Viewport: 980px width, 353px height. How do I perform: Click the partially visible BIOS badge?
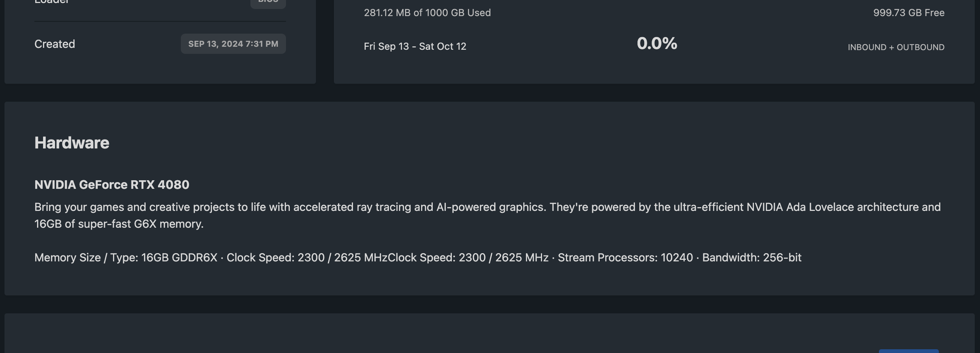pos(268,3)
